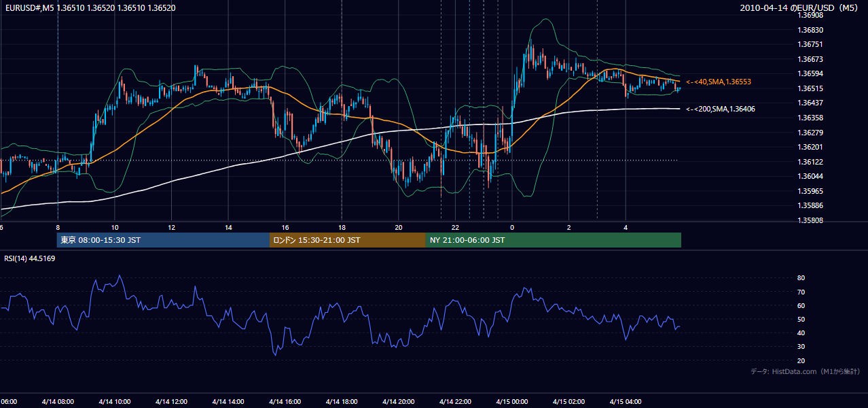The width and height of the screenshot is (868, 408).
Task: Click the 4/14 16:00 time axis label
Action: [x=285, y=401]
